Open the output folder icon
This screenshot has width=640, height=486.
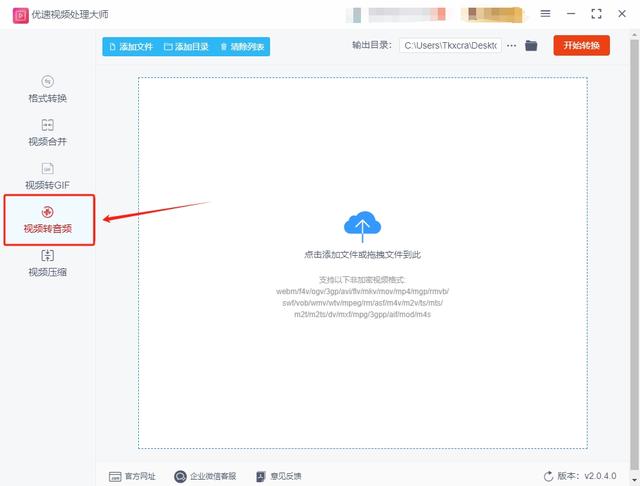pos(531,46)
